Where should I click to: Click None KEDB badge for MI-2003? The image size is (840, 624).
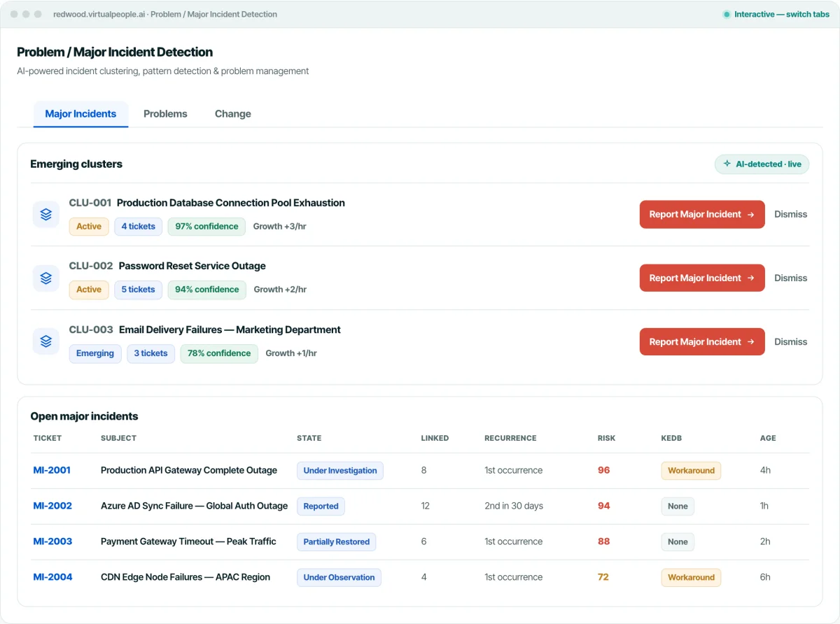pyautogui.click(x=678, y=541)
